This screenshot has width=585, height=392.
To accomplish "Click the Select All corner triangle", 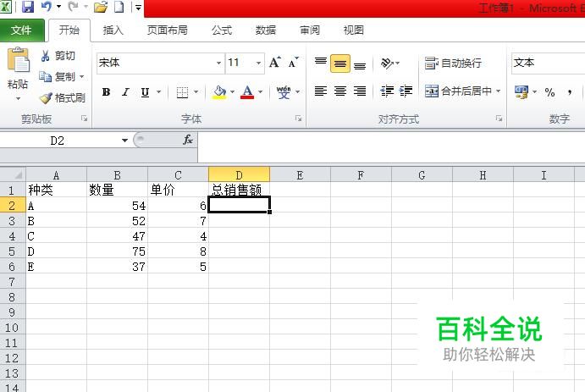I will [x=13, y=174].
